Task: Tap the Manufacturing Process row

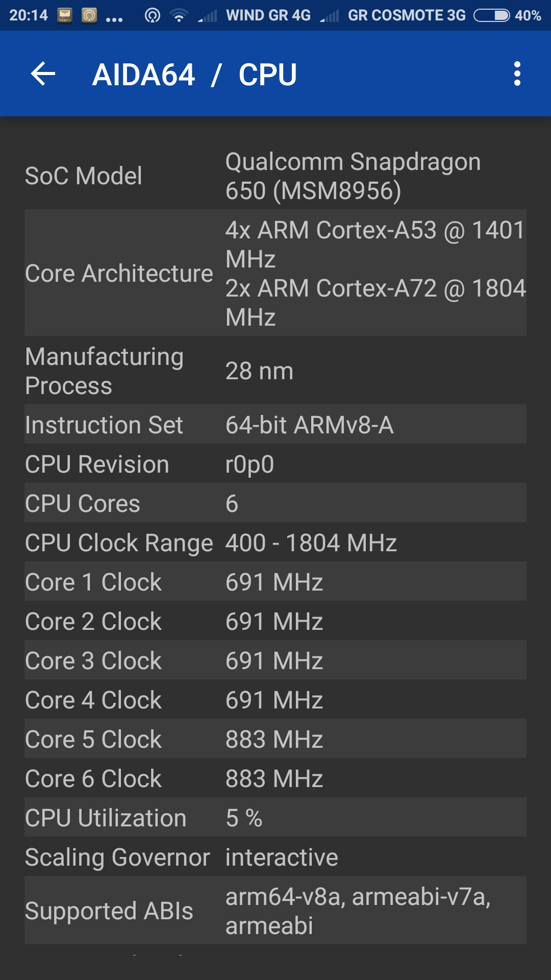Action: point(275,371)
